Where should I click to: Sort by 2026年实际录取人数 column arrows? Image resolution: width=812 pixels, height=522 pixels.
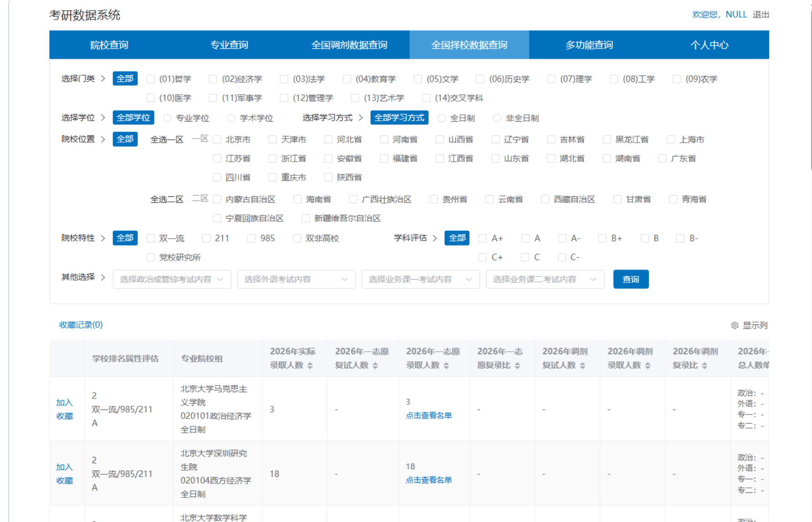coord(310,365)
